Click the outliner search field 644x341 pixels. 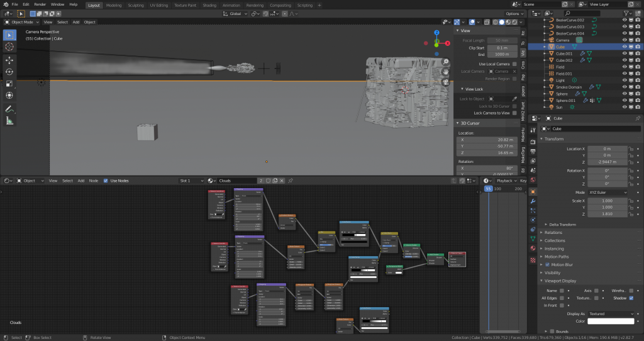point(582,14)
